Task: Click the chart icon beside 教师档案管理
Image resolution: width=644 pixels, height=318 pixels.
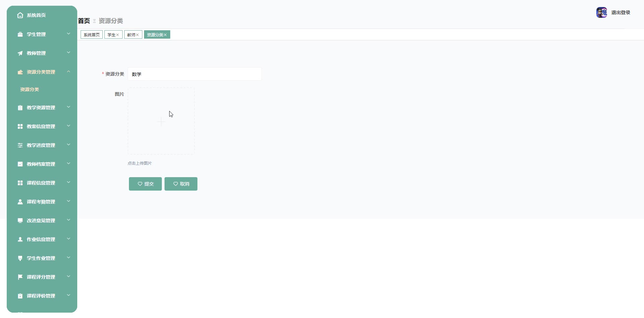Action: 20,164
